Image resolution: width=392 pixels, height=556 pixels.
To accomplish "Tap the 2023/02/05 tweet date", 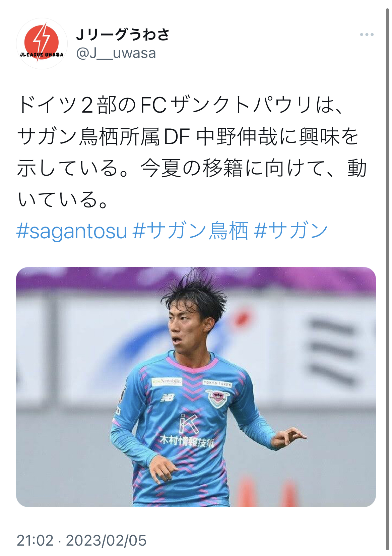I will click(x=106, y=541).
